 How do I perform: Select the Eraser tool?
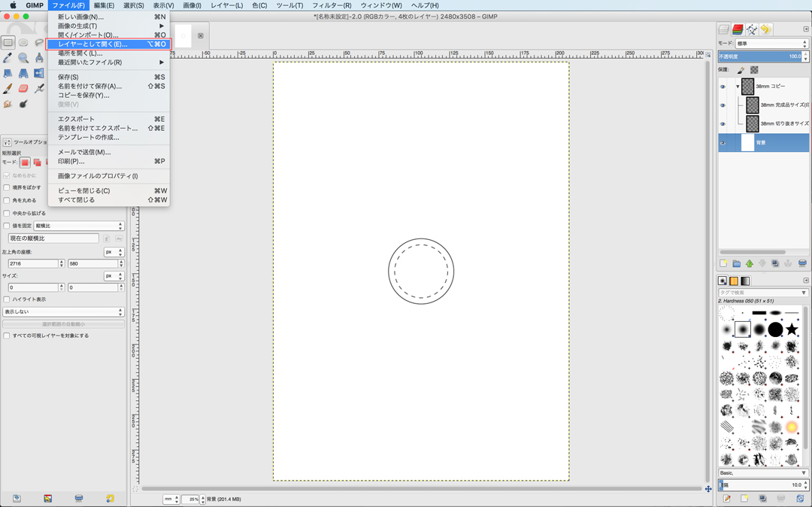(x=23, y=89)
